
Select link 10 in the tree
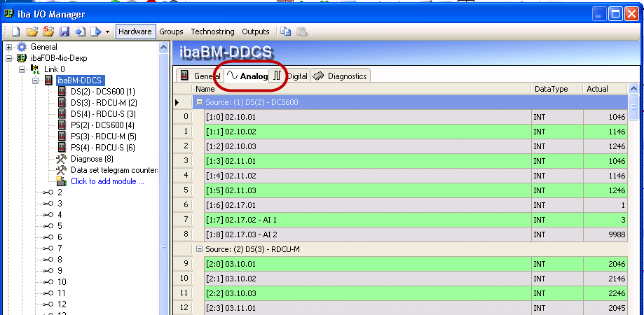(x=62, y=282)
